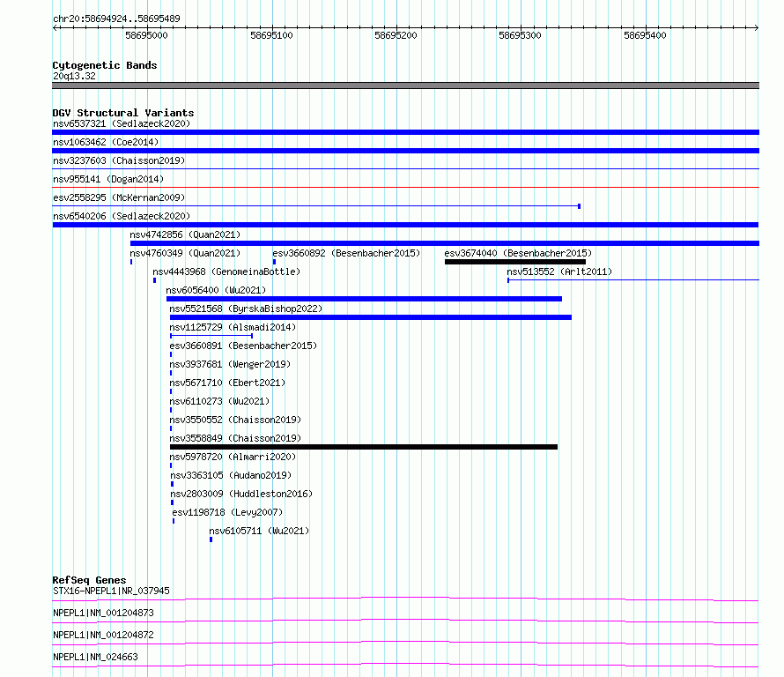Open the nsv3237603 (Chaisson2019) variant label
The image size is (784, 677).
pos(119,160)
